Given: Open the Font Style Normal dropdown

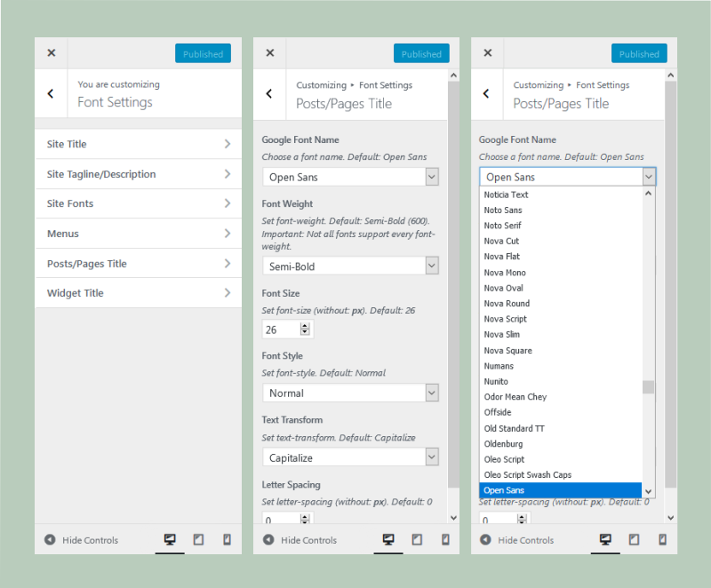Looking at the screenshot, I should pos(350,393).
